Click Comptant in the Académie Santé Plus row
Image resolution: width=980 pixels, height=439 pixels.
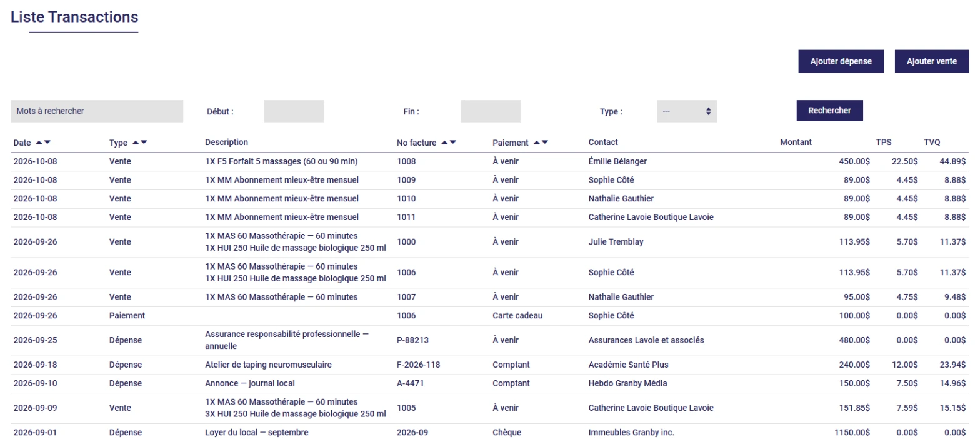pos(511,365)
